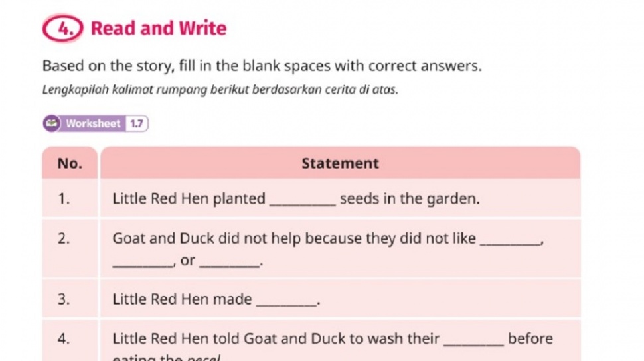Click the circled number 4 badge

click(x=64, y=29)
